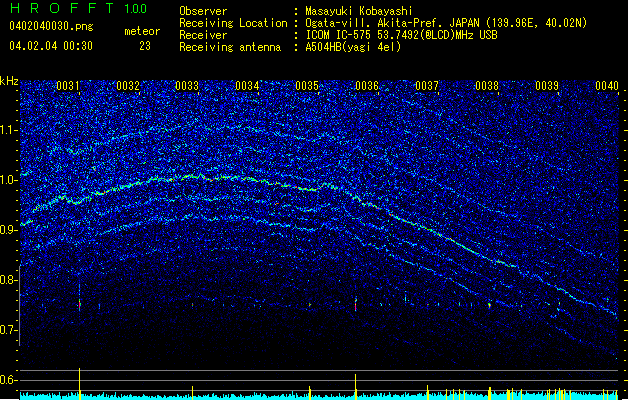
Task: Click the A504HB(yagi 4el) antenna text
Action: click(353, 47)
